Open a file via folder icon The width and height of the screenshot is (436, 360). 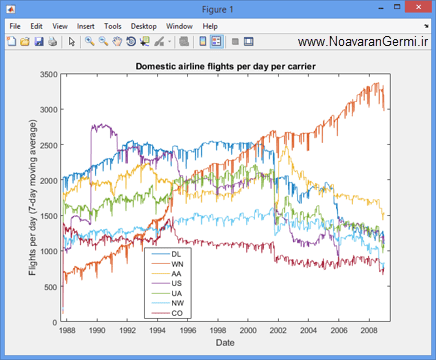25,42
